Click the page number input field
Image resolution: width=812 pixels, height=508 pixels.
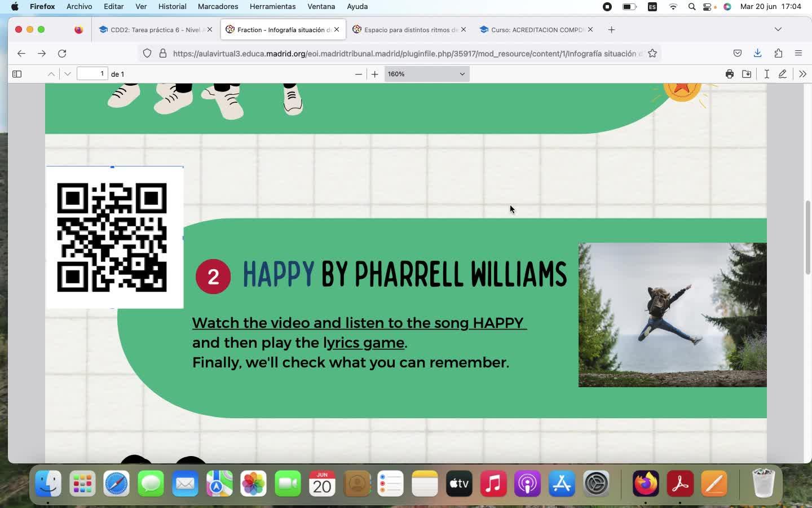tap(92, 74)
